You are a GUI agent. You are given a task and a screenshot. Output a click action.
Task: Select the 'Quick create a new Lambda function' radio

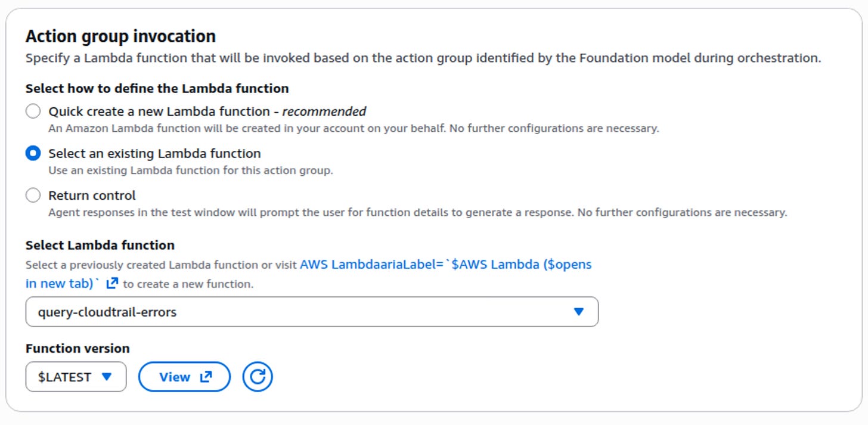(x=33, y=111)
